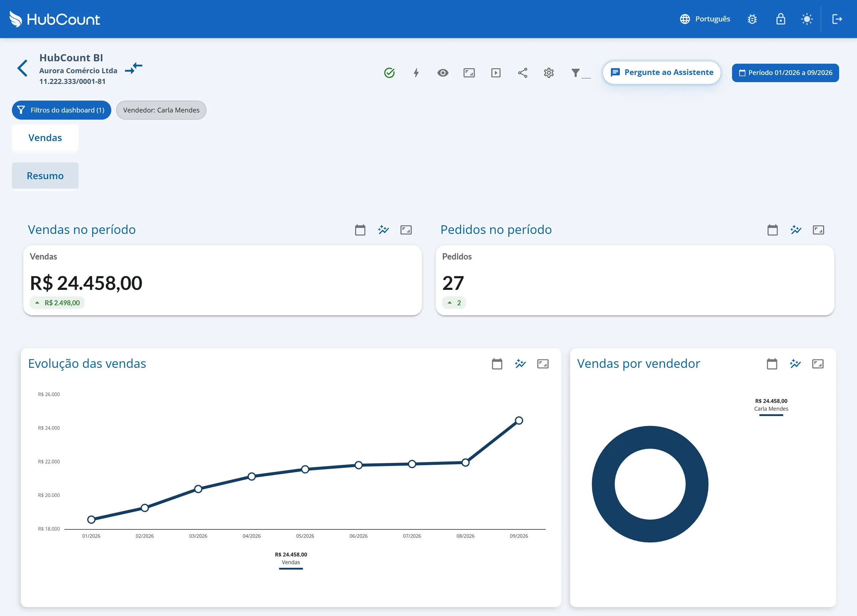Viewport: 857px width, 616px height.
Task: Open calendar for Vendas por vendedor
Action: coord(772,364)
